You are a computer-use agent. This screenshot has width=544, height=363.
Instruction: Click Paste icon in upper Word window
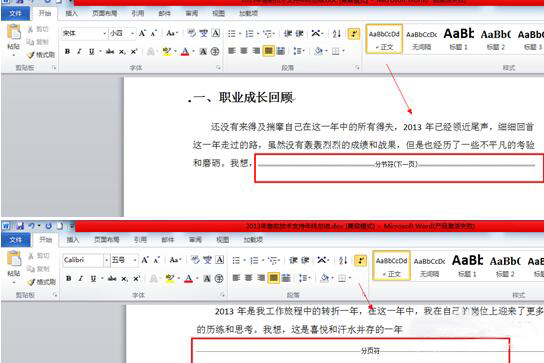[x=14, y=32]
